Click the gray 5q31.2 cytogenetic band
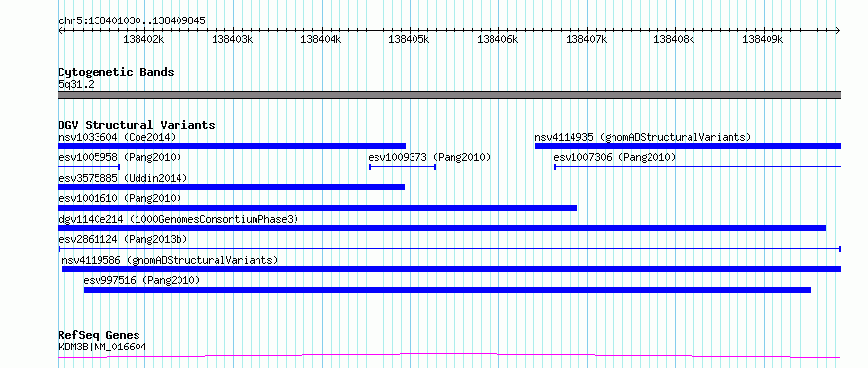The height and width of the screenshot is (368, 868). click(449, 95)
